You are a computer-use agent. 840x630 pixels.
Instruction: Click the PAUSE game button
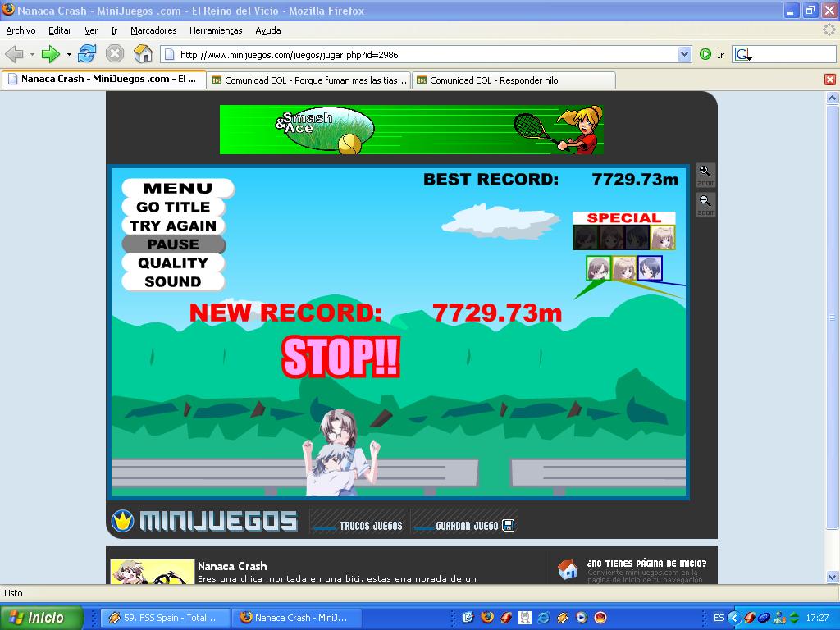pos(174,244)
